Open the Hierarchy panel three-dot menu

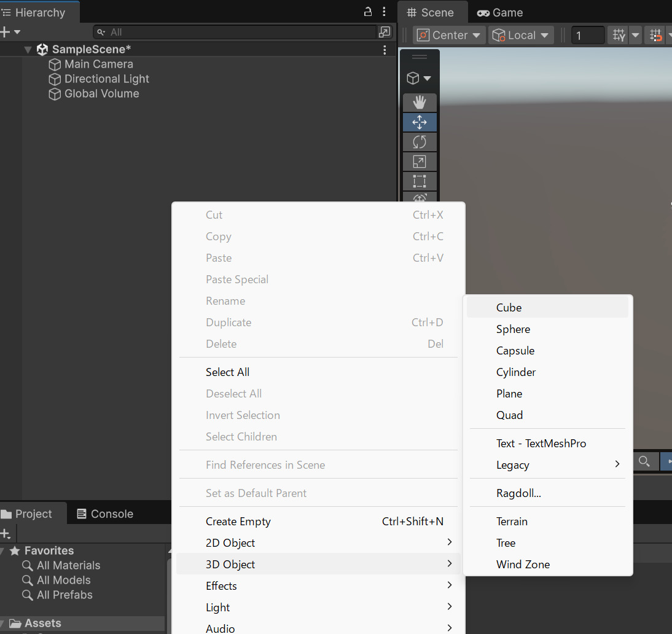[385, 12]
